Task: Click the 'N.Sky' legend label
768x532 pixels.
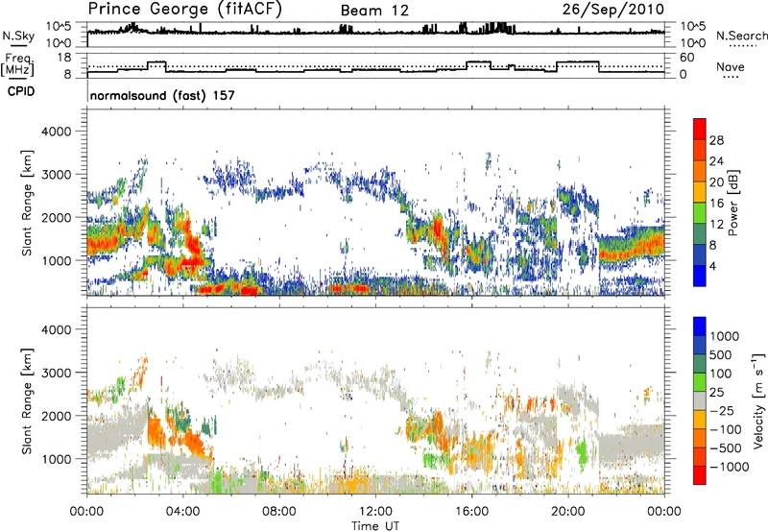Action: click(x=18, y=36)
